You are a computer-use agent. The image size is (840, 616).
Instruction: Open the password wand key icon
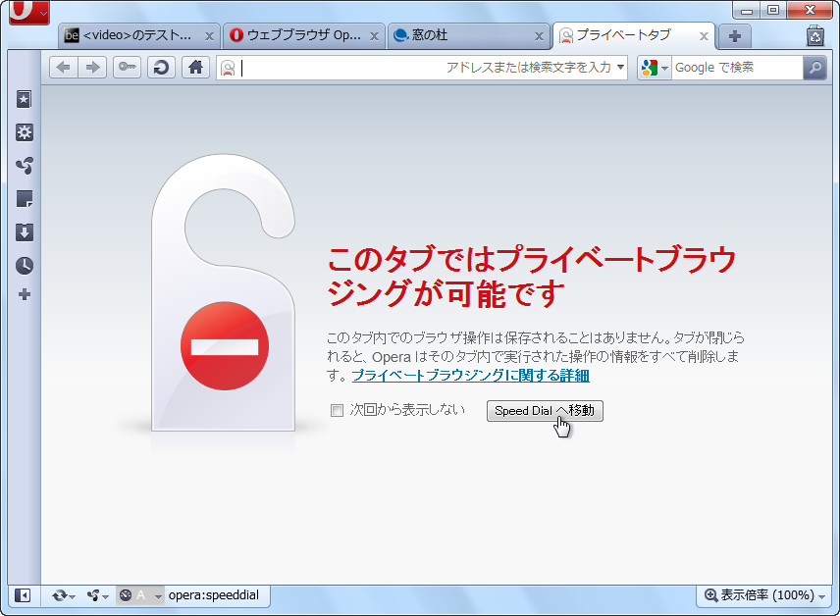[x=127, y=68]
